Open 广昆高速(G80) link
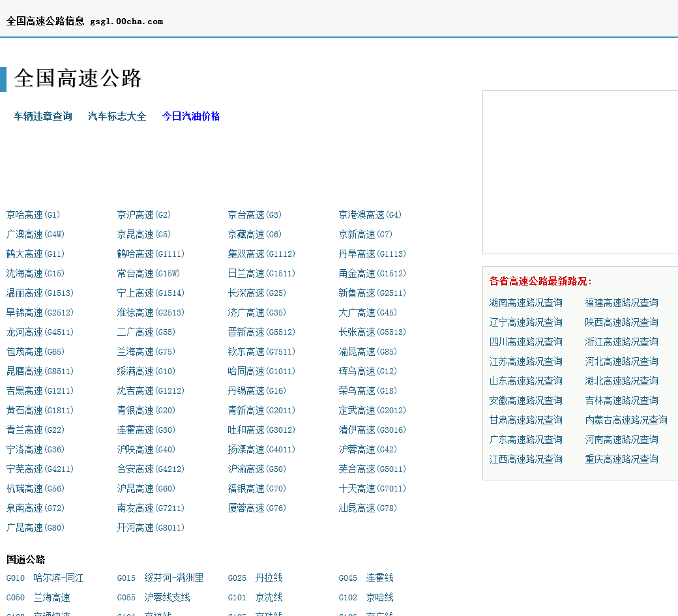The width and height of the screenshot is (678, 616). [x=35, y=528]
